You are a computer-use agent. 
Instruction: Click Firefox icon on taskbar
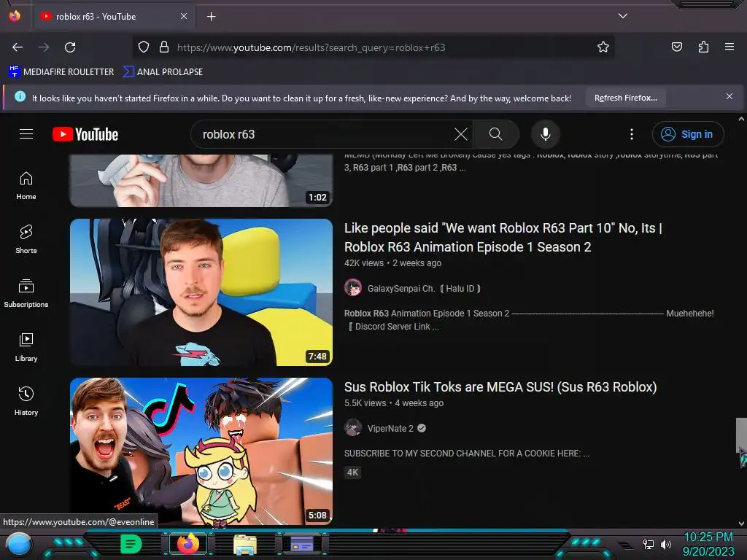click(x=187, y=543)
